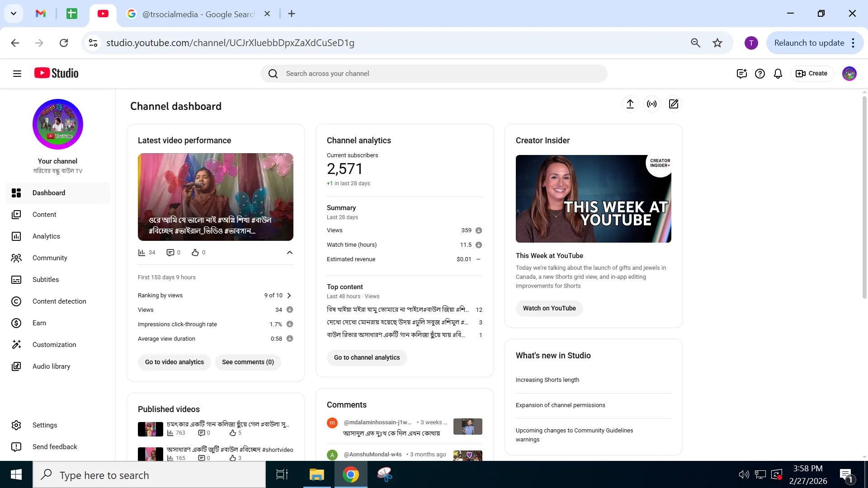Click the create post pencil icon
Viewport: 868px width, 488px height.
[674, 104]
